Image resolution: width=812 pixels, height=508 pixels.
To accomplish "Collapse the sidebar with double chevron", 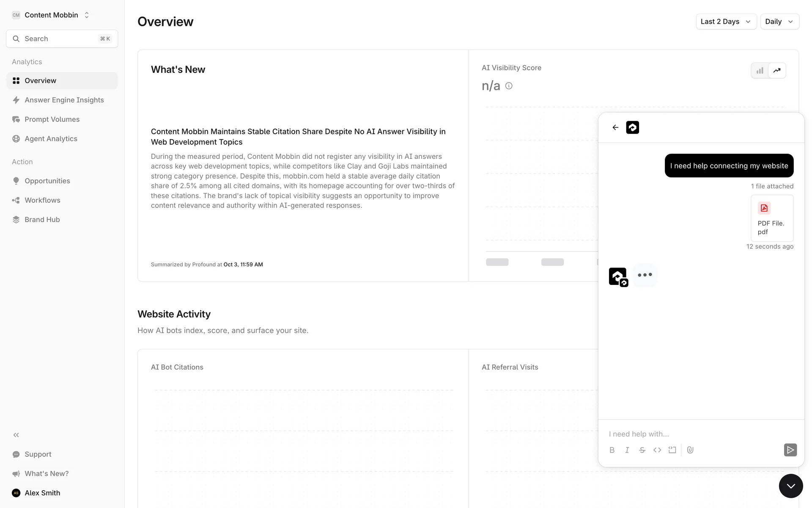I will [x=16, y=435].
